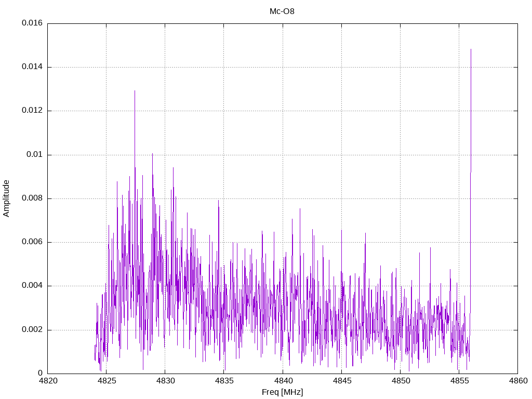Image resolution: width=532 pixels, height=399 pixels.
Task: Select the Amplitude y-axis label
Action: point(6,198)
